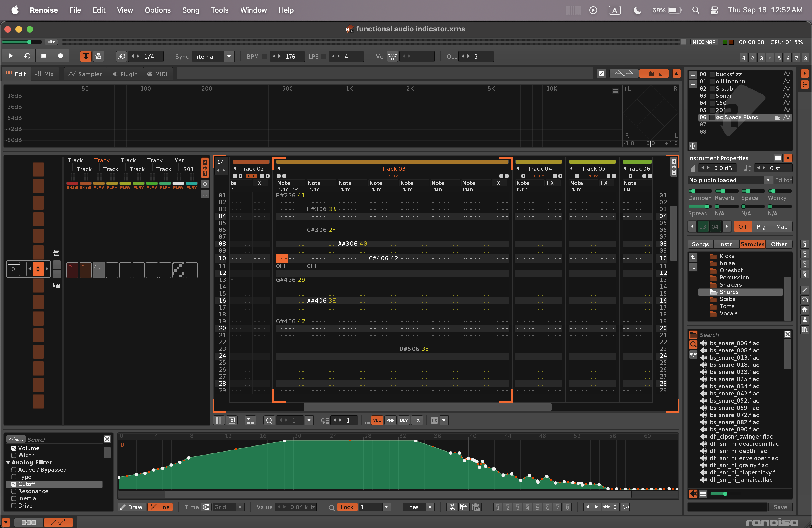The image size is (812, 528).
Task: Collapse Track 03 with its arrow
Action: tap(278, 168)
